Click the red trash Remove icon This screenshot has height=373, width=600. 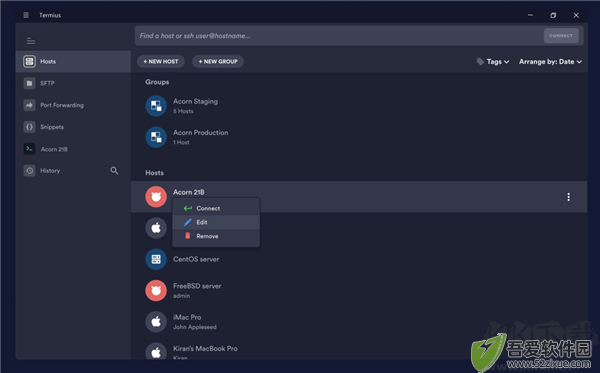point(188,236)
